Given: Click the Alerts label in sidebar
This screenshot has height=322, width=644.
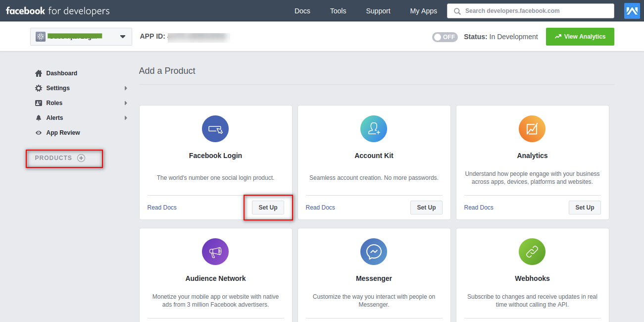Looking at the screenshot, I should point(55,118).
